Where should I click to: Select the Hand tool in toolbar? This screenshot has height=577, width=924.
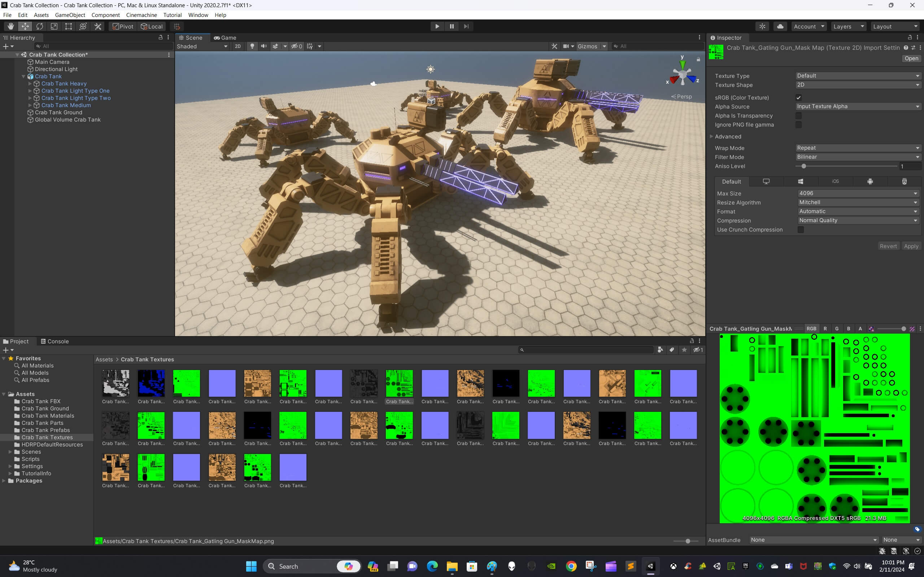11,26
